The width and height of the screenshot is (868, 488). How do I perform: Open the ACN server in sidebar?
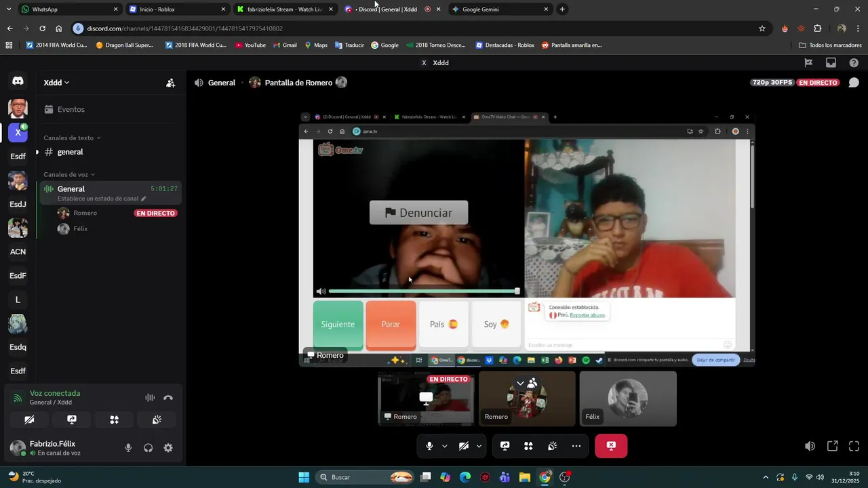tap(18, 251)
